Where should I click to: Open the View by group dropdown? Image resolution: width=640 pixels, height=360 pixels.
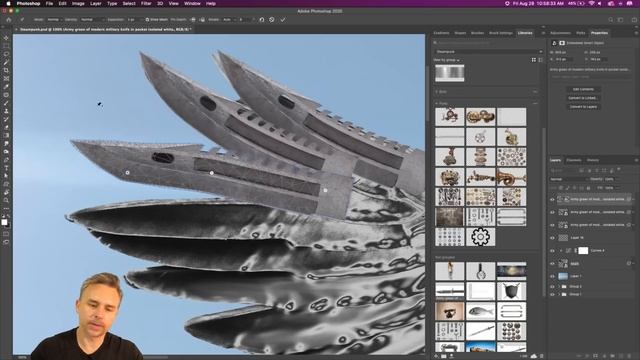point(446,60)
